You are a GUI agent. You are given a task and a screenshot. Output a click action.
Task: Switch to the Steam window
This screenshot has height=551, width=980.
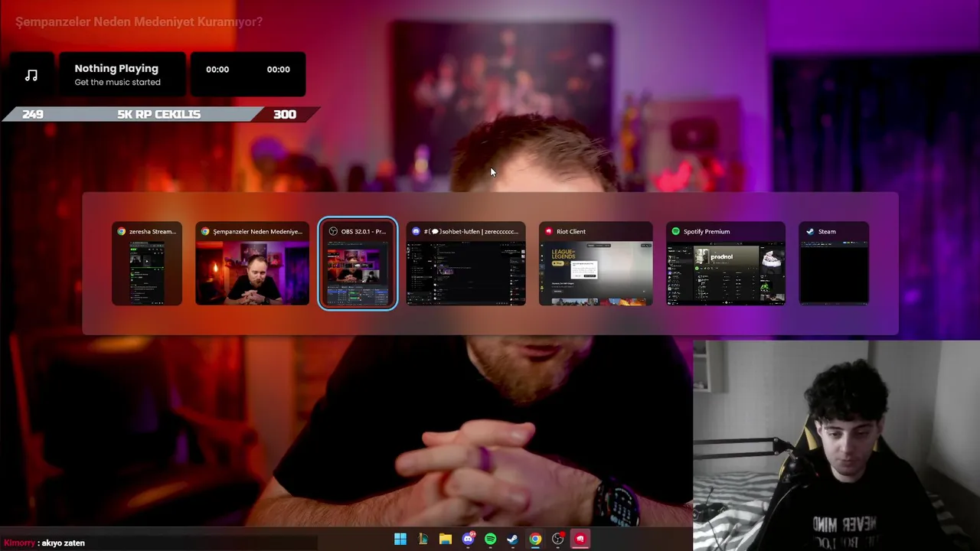(834, 264)
